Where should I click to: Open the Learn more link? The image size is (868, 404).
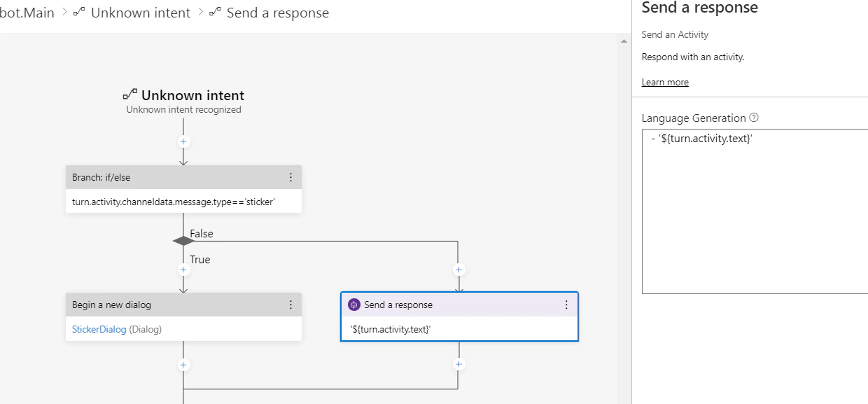click(665, 82)
